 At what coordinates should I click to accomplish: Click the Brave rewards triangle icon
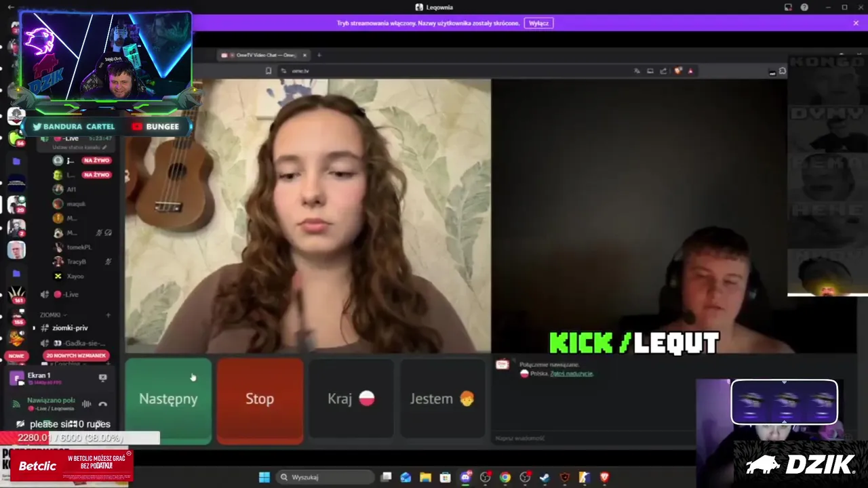(x=690, y=70)
